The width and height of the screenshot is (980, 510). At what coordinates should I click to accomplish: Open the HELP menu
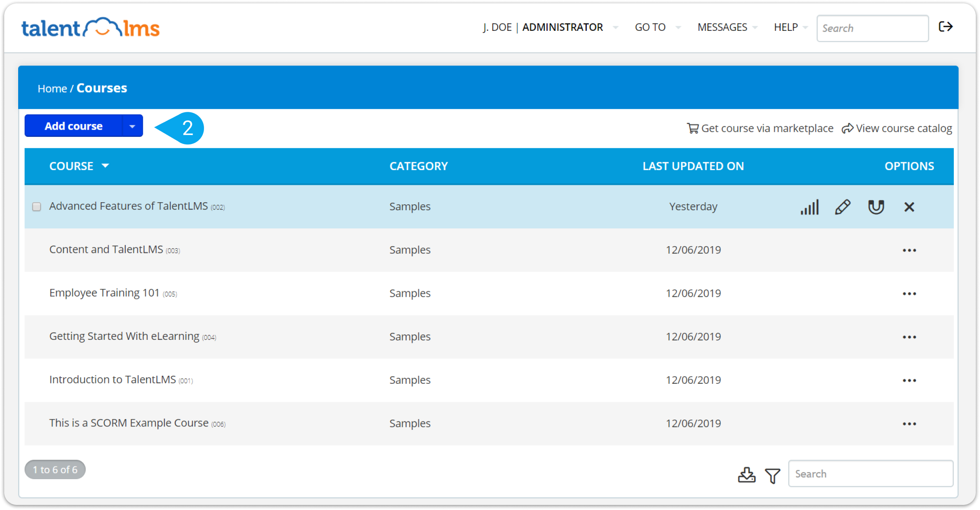coord(790,27)
